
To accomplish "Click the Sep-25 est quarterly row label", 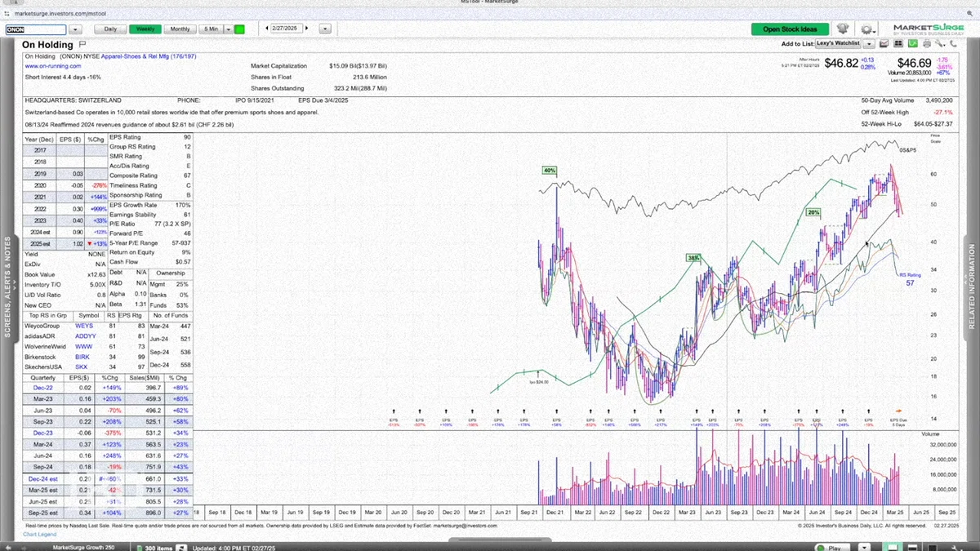I will coord(44,511).
